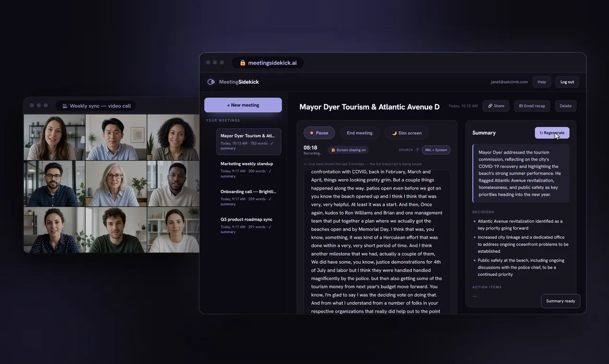
Task: End the current meeting
Action: coord(360,133)
